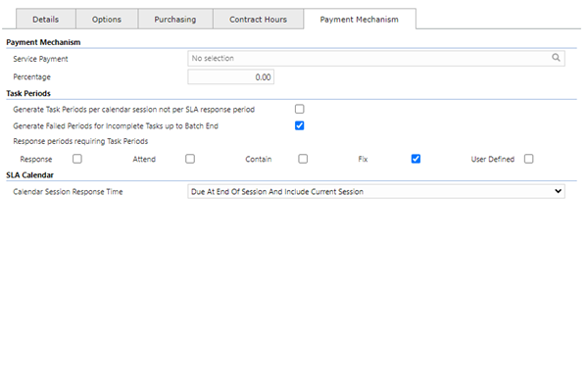Image resolution: width=588 pixels, height=388 pixels.
Task: Open the Details tab
Action: tap(46, 20)
